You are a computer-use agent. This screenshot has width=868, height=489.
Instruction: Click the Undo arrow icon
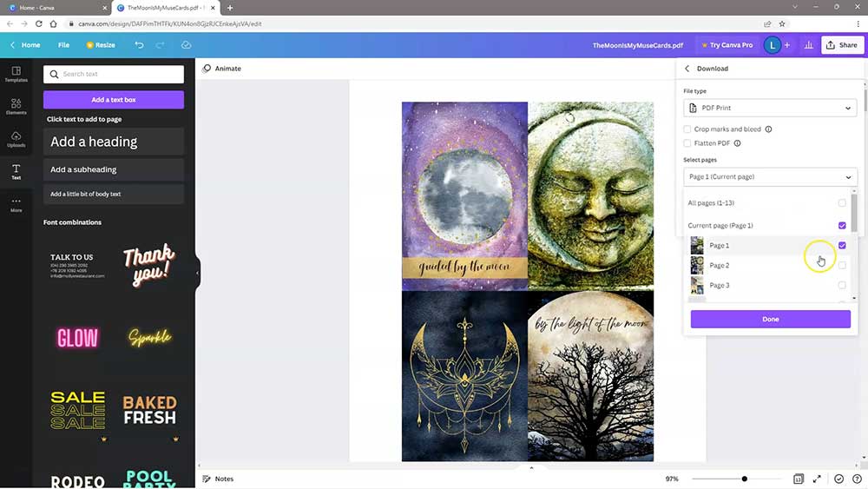click(x=139, y=45)
